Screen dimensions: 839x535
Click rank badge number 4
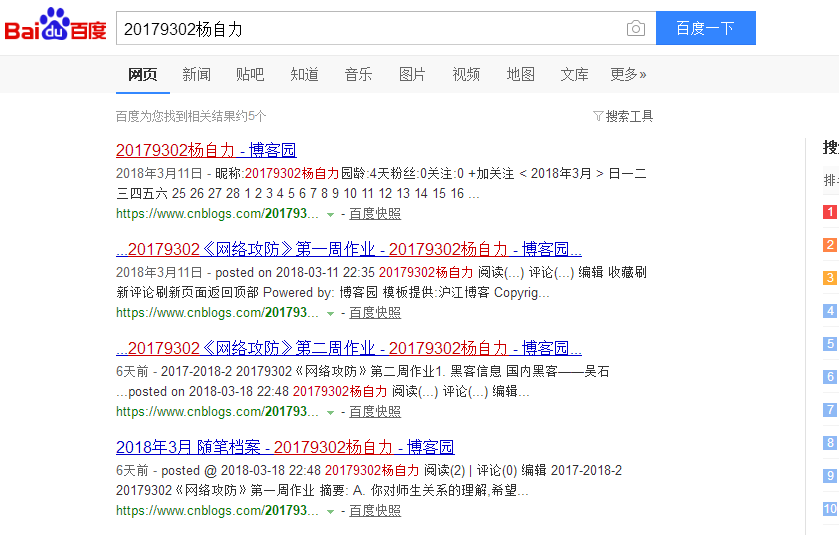tap(830, 311)
